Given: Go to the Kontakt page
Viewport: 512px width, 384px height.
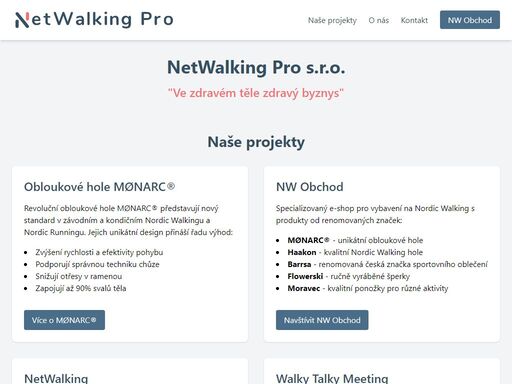Looking at the screenshot, I should point(414,20).
